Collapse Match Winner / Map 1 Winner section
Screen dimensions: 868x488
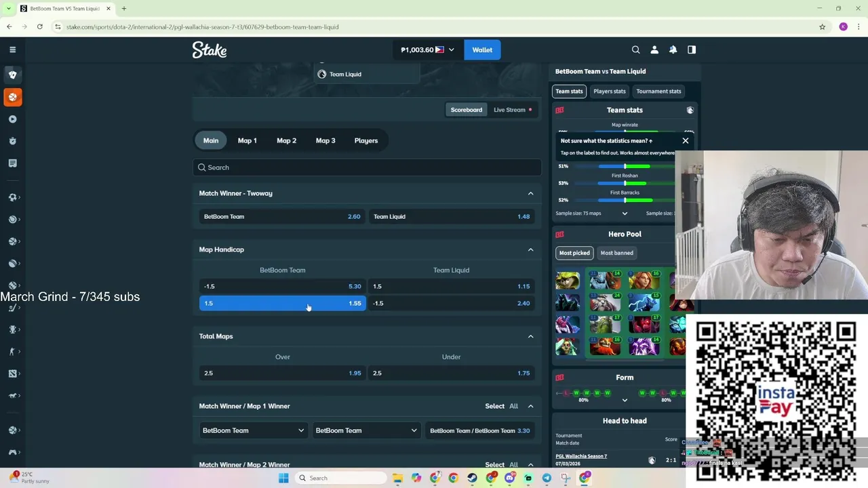click(530, 406)
